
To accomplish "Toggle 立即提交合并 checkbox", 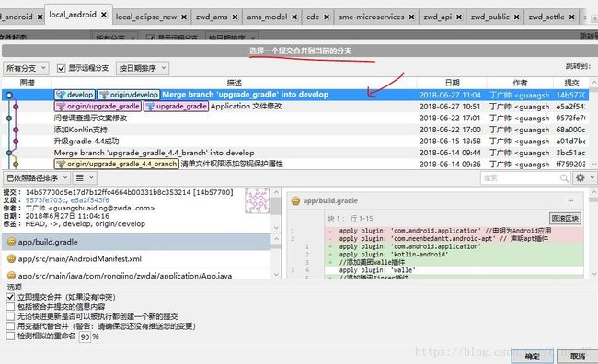I will (10, 297).
